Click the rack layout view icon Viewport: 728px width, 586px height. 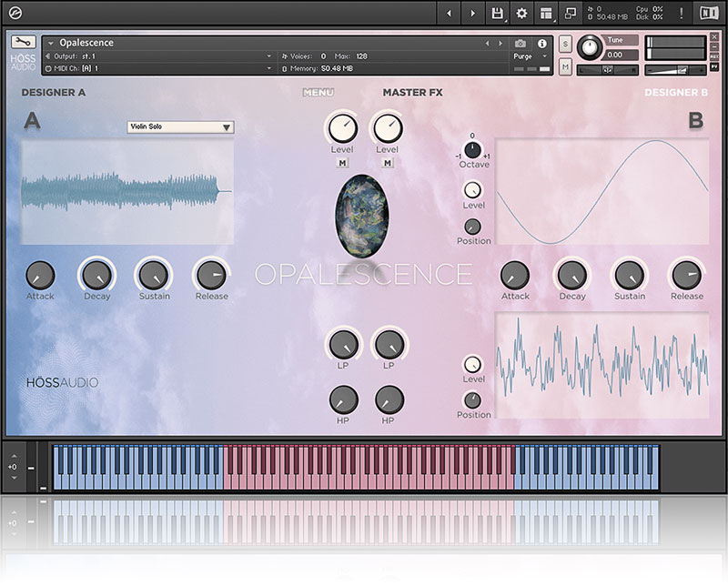pyautogui.click(x=546, y=13)
